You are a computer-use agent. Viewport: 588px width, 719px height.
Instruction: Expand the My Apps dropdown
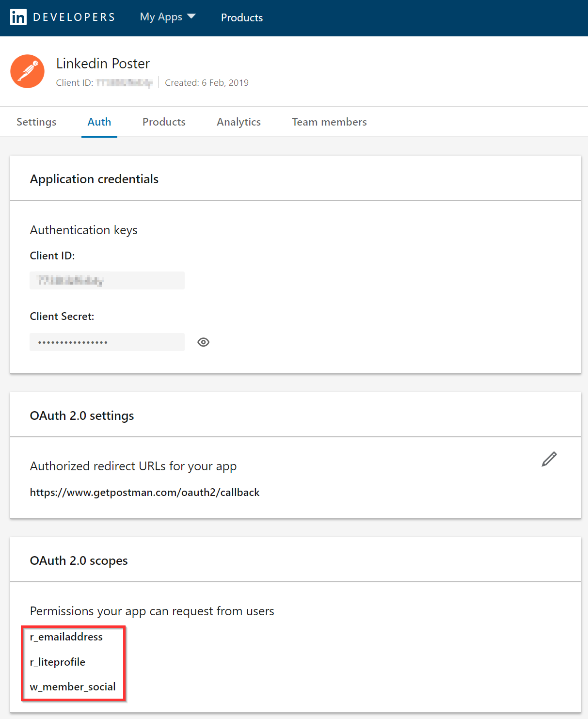[x=168, y=17]
